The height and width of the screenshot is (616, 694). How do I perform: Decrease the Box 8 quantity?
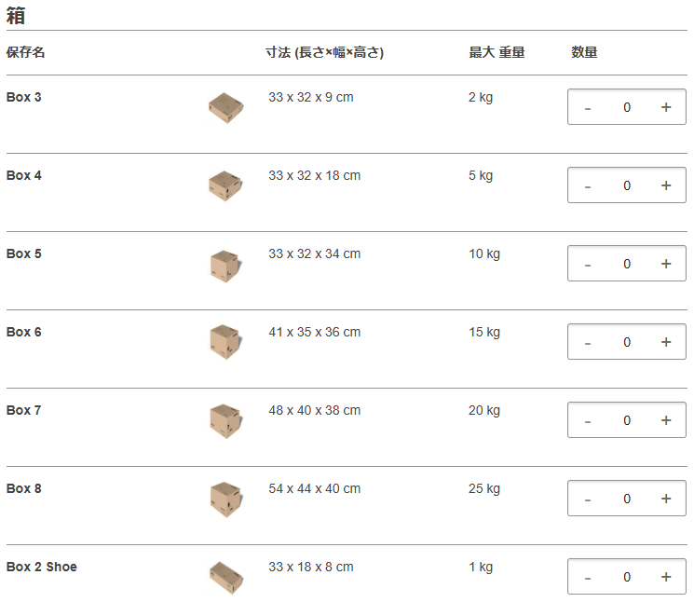coord(588,499)
